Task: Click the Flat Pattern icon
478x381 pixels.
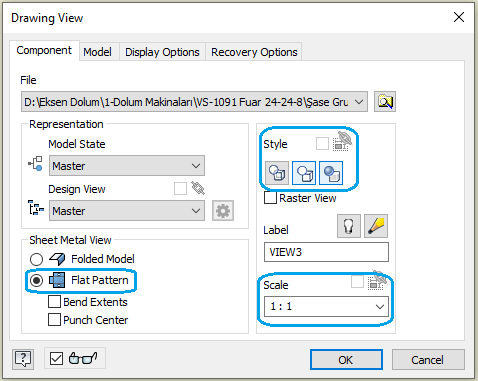Action: (57, 280)
